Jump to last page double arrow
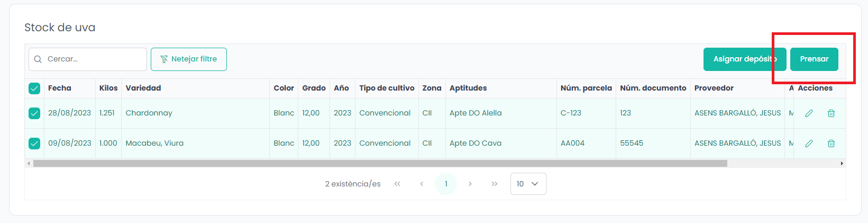The width and height of the screenshot is (868, 223). tap(494, 184)
